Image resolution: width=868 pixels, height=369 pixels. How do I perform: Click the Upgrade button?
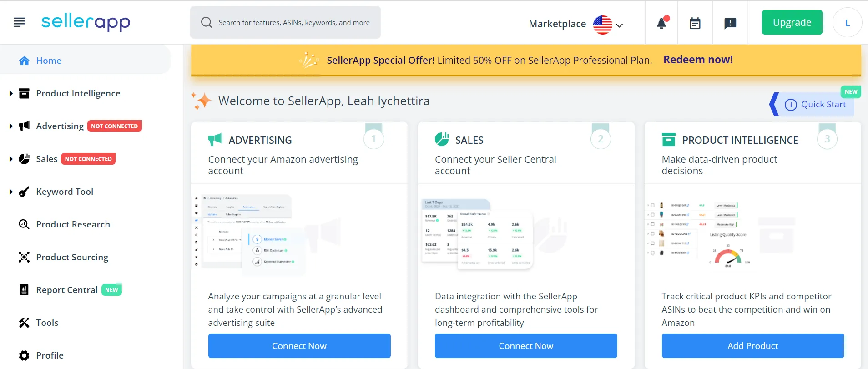click(792, 22)
